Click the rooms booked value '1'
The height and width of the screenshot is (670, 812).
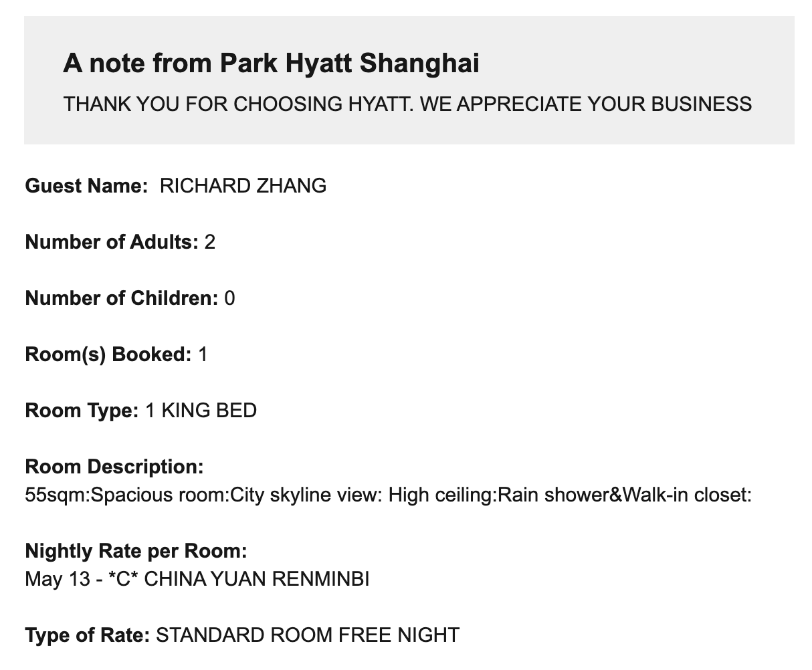[203, 354]
